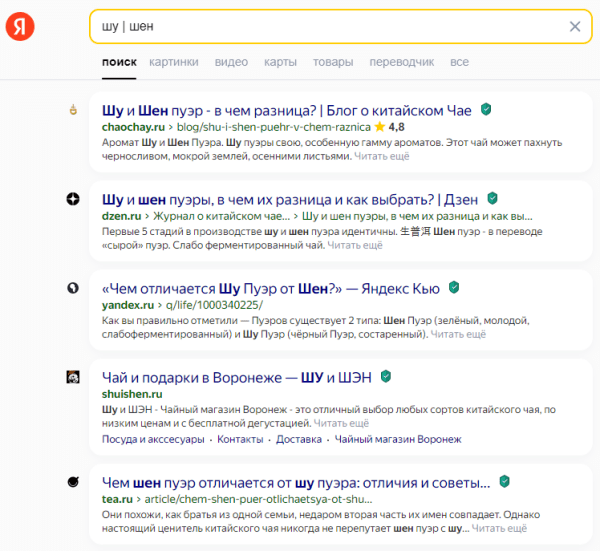Click the Dzen favicon icon

[x=73, y=199]
